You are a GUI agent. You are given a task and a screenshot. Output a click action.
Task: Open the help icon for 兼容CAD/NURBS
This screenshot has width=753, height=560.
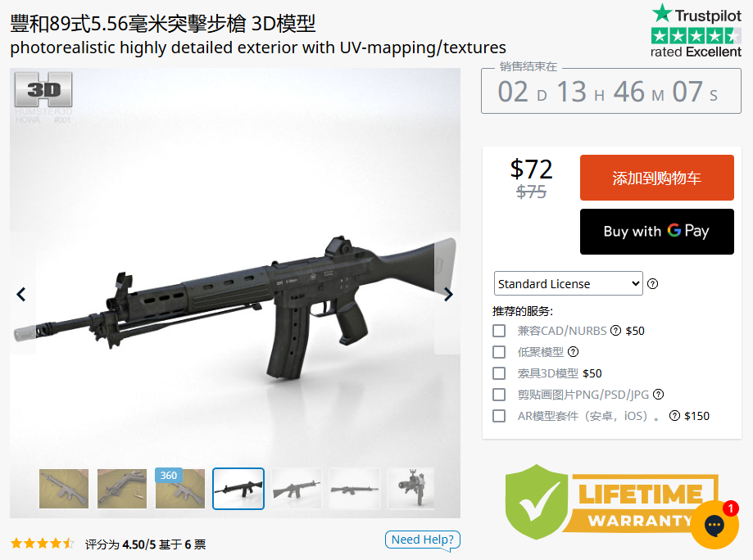pos(615,331)
